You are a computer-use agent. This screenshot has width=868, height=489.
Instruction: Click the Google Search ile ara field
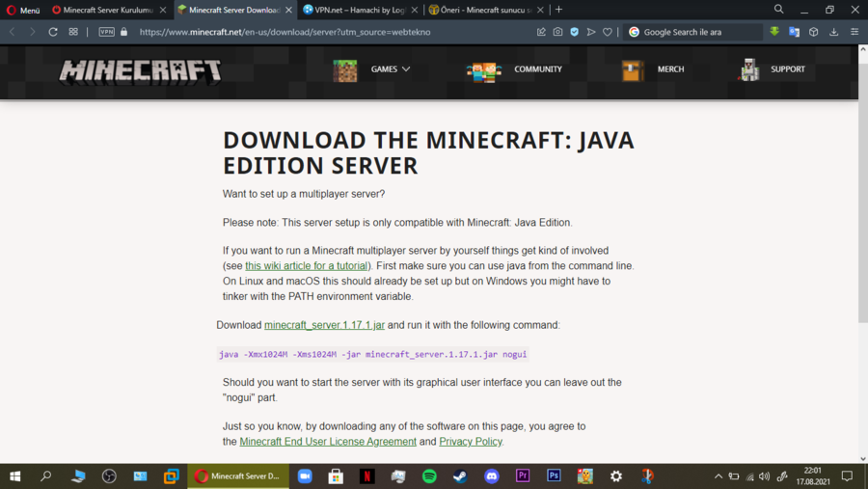[x=692, y=32]
